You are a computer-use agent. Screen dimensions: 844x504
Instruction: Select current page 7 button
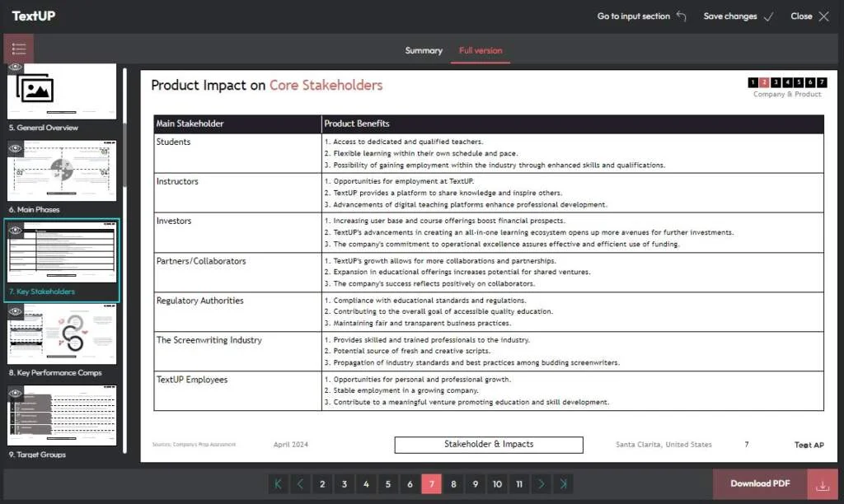[x=432, y=484]
